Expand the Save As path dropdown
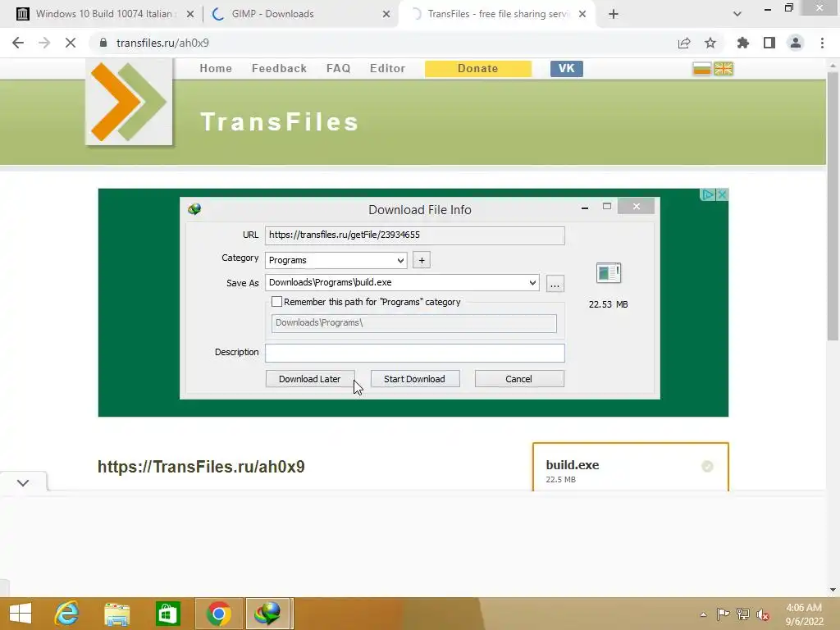Image resolution: width=840 pixels, height=630 pixels. 532,282
